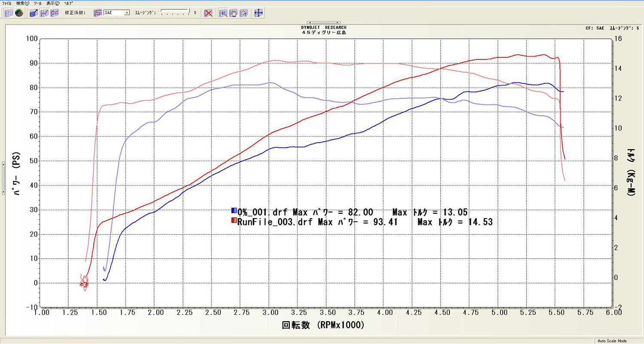The image size is (644, 344).
Task: Select the arrow pointer graph tool
Action: 244,13
